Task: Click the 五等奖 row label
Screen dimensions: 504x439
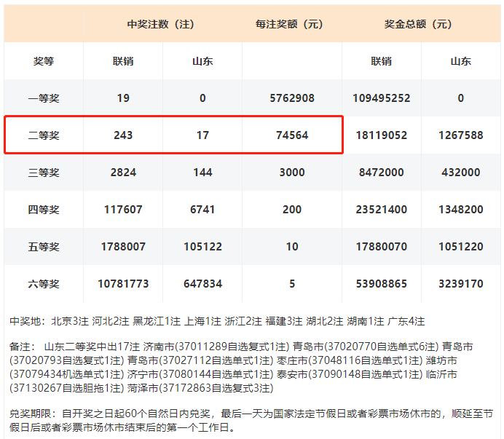Action: (x=44, y=247)
